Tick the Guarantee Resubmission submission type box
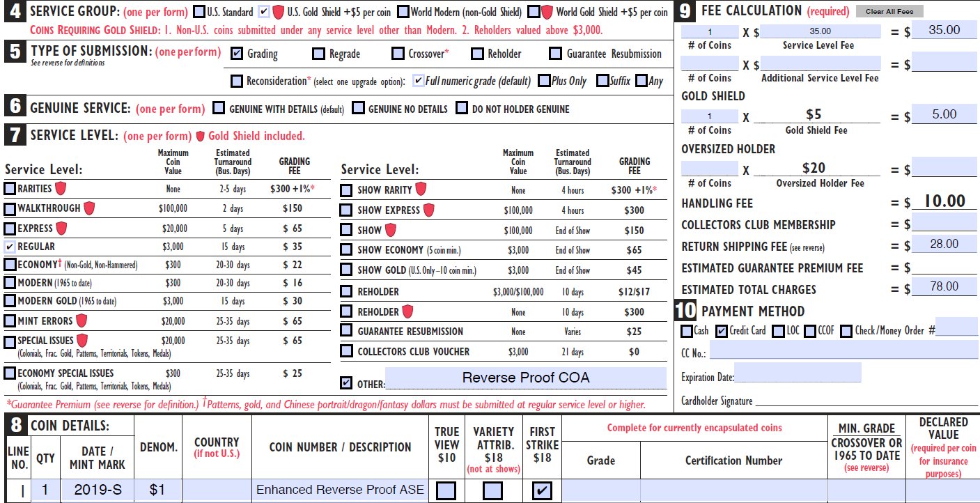This screenshot has height=503, width=980. (x=555, y=54)
